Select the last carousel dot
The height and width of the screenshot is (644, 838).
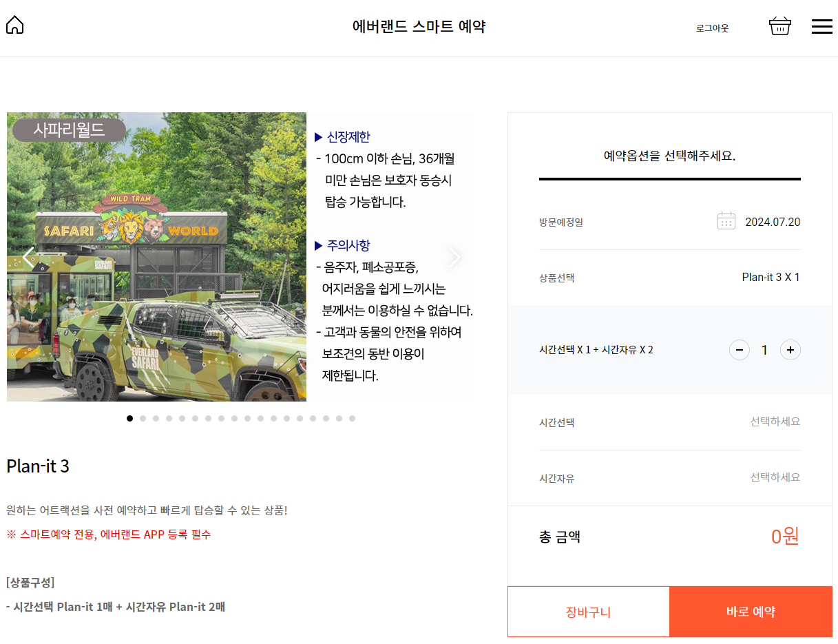click(352, 418)
